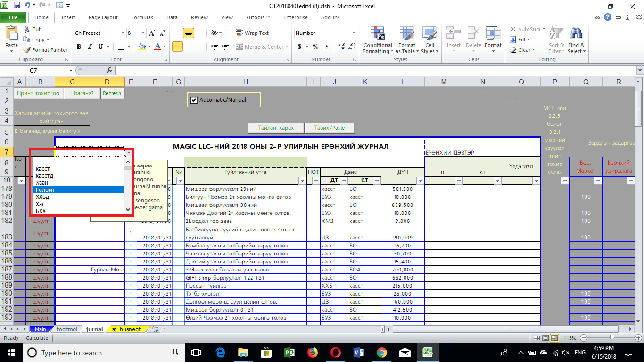The image size is (644, 362).
Task: Open the Formulas ribbon tab
Action: tap(142, 17)
